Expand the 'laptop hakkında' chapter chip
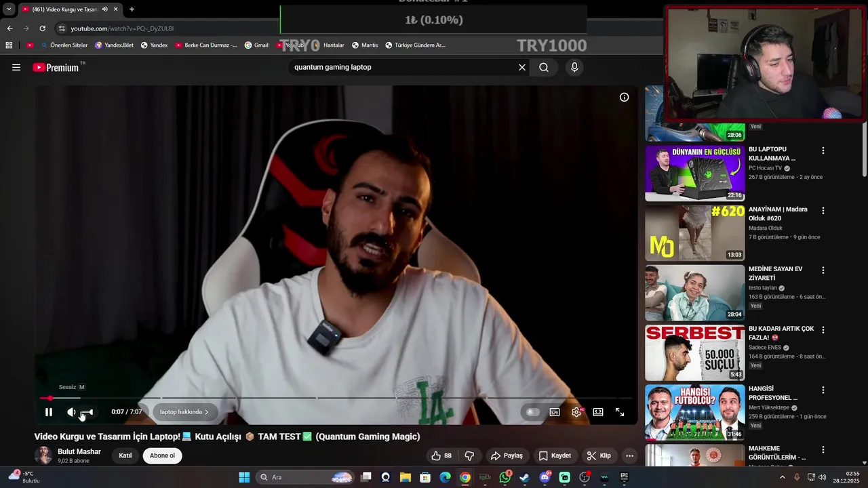 tap(184, 412)
